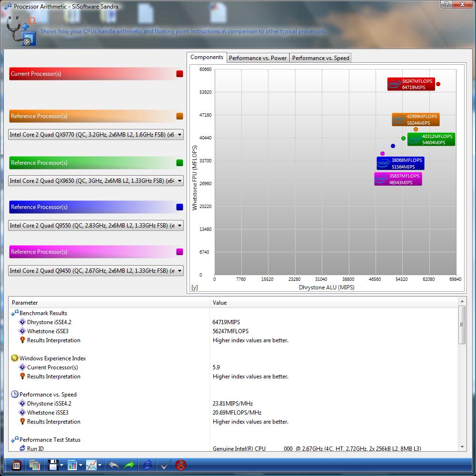Click the Performance vs. Speed clock icon
This screenshot has width=476, height=476.
click(14, 394)
